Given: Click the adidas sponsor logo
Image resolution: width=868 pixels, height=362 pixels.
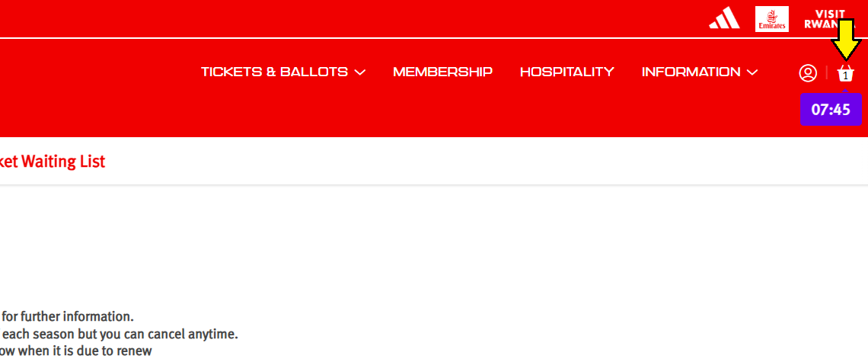Looking at the screenshot, I should tap(724, 19).
